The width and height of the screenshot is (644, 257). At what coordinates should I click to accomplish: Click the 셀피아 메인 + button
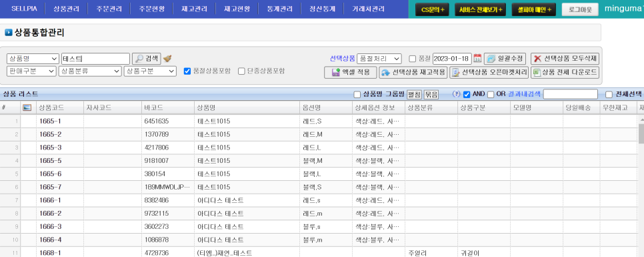534,9
